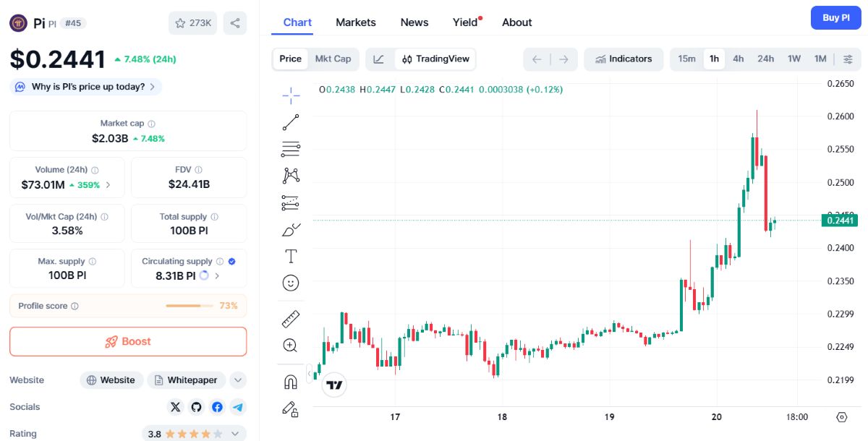Screen dimensions: 868x441
Task: Undo the last chart action
Action: click(x=537, y=59)
